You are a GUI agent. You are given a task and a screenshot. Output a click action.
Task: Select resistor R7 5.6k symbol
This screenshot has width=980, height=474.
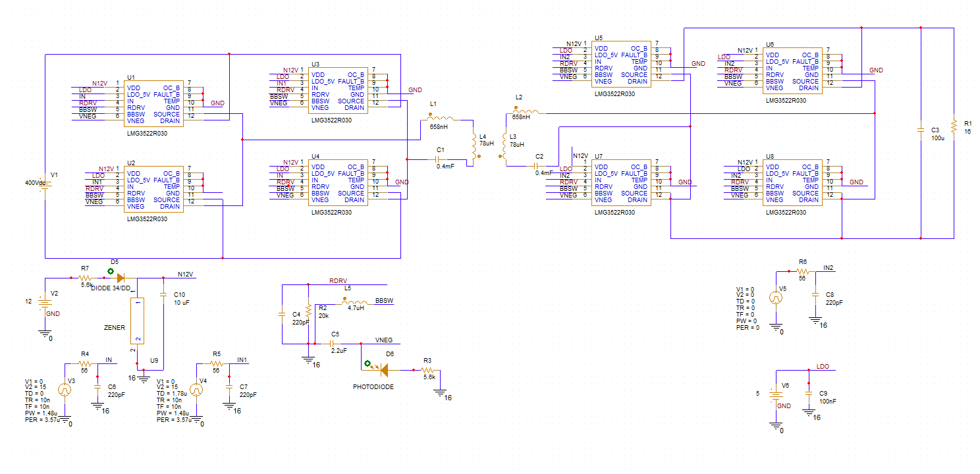tap(86, 278)
